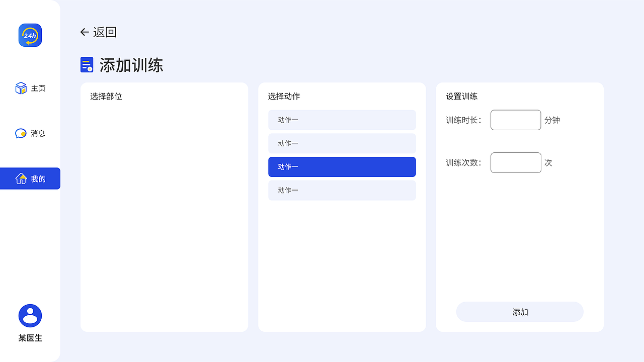Click the chat bubble icon next to 消息
The image size is (644, 362).
[x=20, y=133]
